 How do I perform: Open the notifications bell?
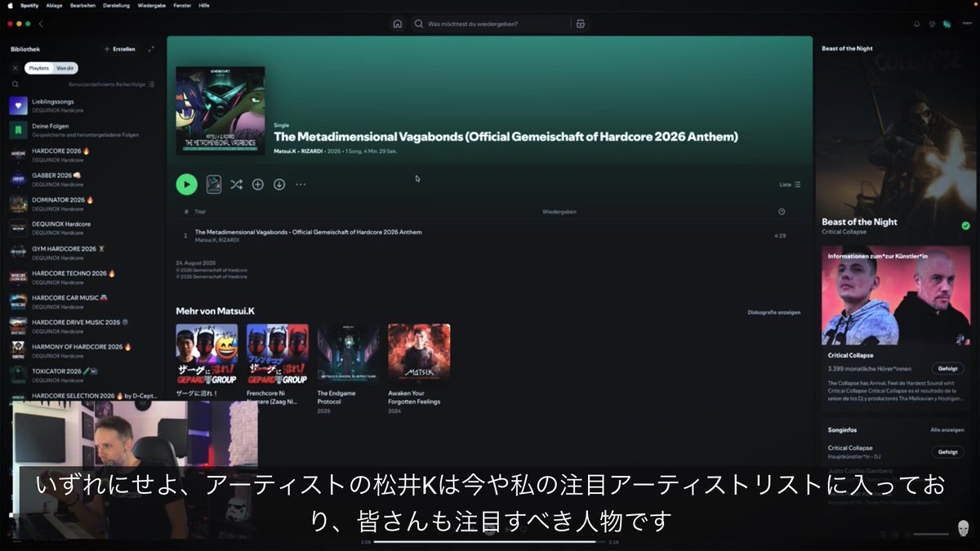(916, 24)
